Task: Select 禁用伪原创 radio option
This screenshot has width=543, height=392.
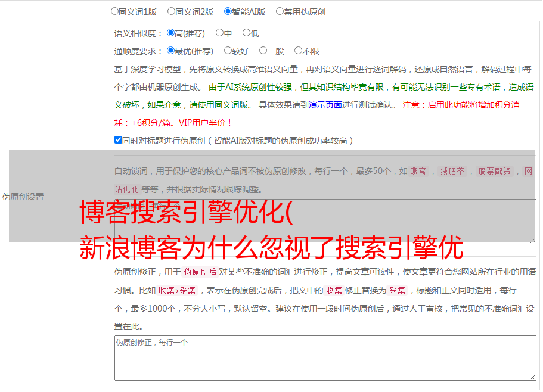Action: click(x=280, y=11)
